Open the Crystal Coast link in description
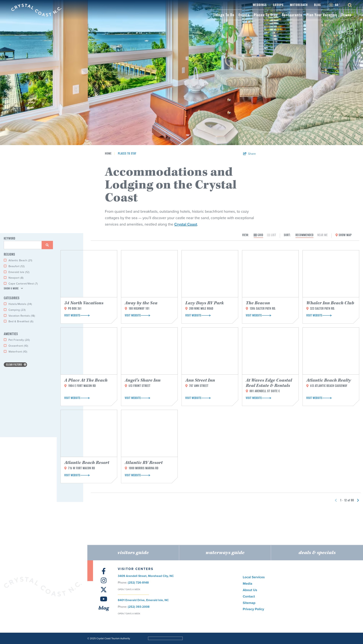This screenshot has height=644, width=363. pyautogui.click(x=186, y=224)
